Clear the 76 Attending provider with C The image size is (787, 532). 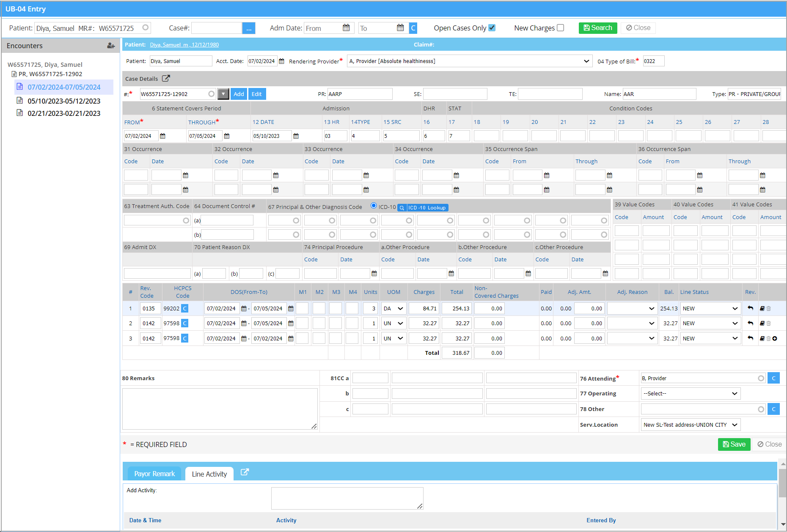coord(773,378)
